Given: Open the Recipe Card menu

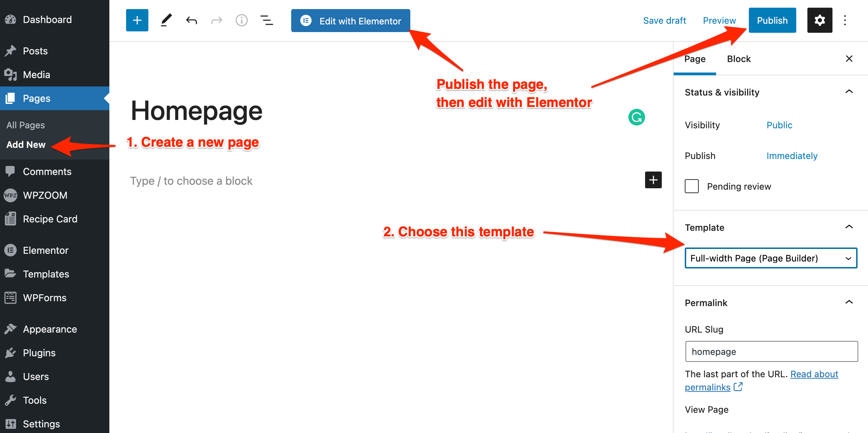Looking at the screenshot, I should 55,219.
